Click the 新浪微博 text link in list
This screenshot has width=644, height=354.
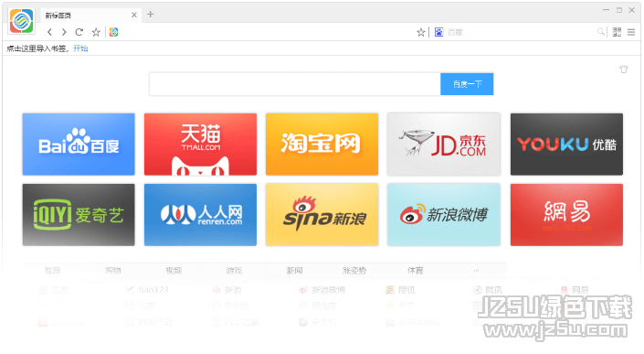point(329,290)
